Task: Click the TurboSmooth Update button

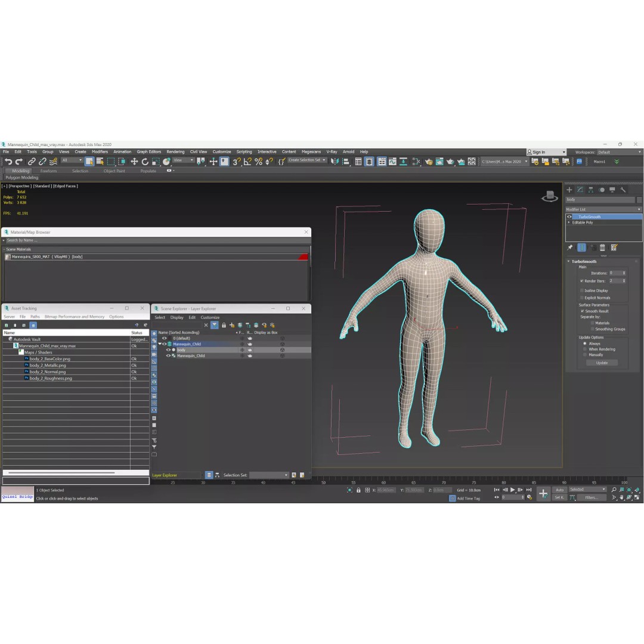Action: [x=602, y=363]
